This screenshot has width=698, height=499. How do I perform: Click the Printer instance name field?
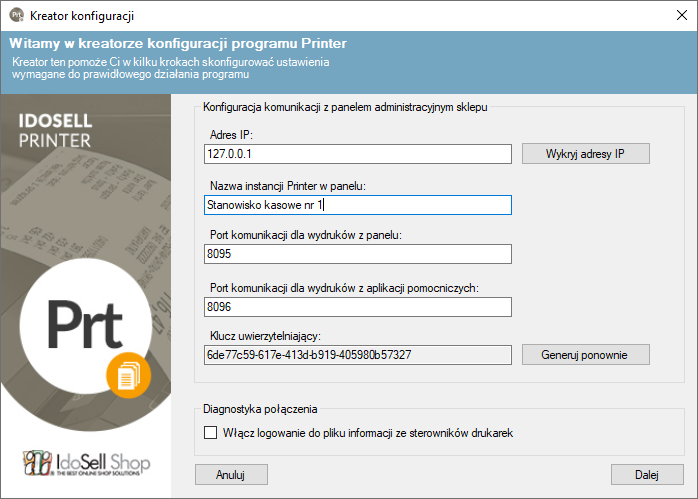pos(356,205)
